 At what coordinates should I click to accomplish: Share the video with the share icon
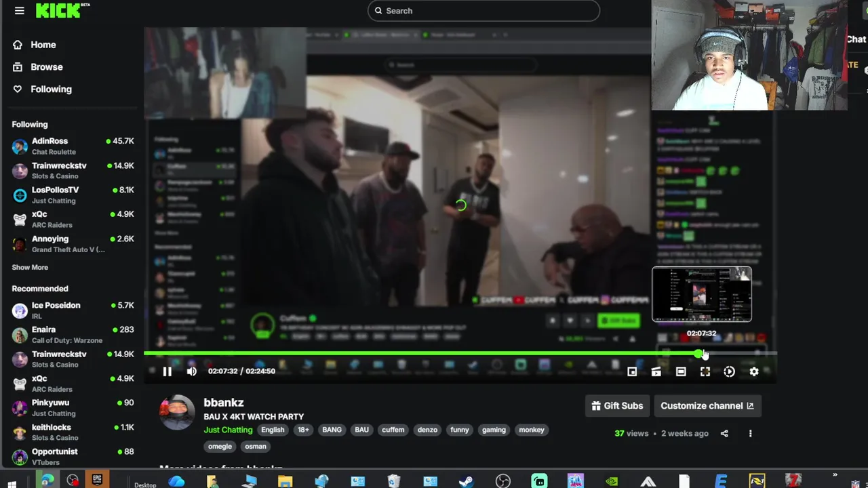click(x=724, y=434)
